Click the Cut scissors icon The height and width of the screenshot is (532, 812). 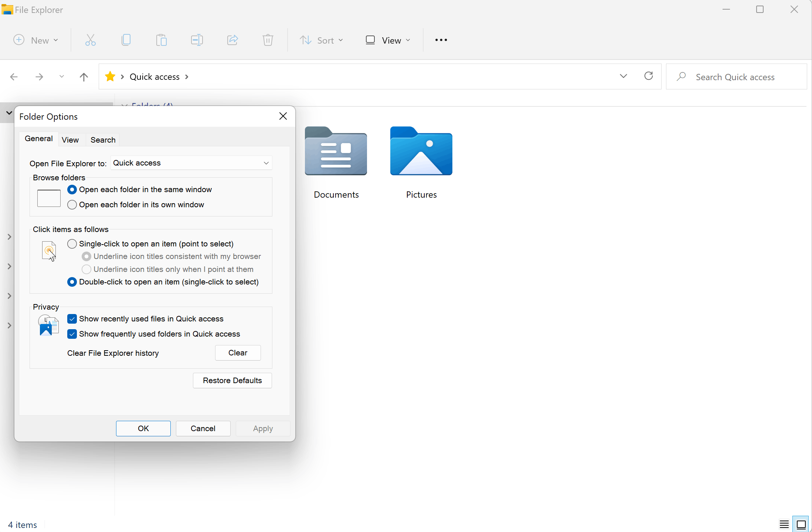coord(90,40)
